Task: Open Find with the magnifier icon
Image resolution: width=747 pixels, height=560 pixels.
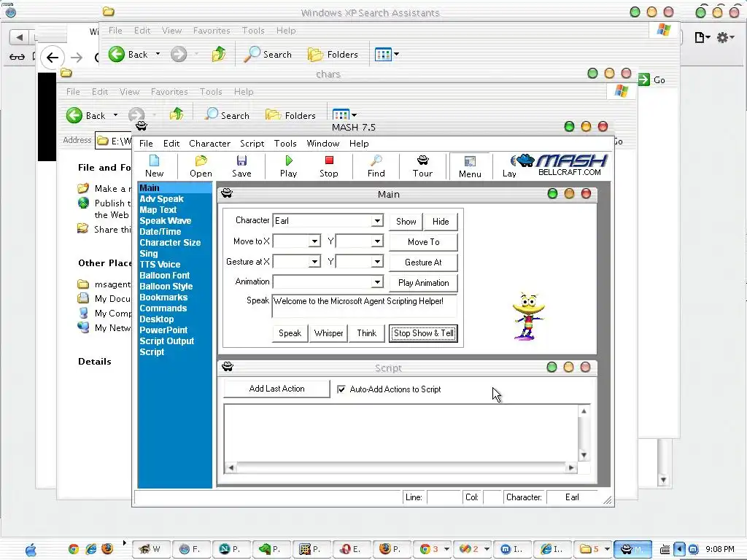Action: click(376, 166)
